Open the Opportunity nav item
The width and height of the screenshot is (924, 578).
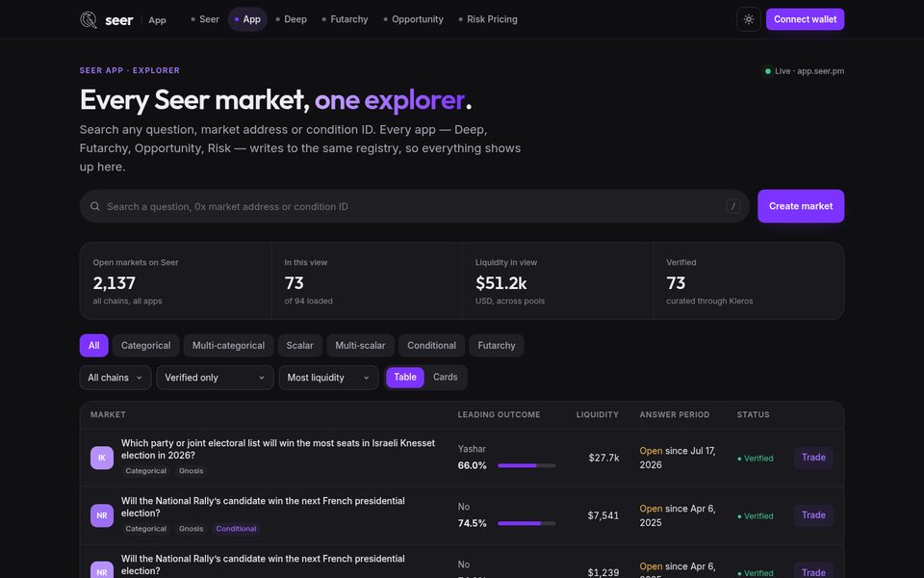click(x=413, y=19)
